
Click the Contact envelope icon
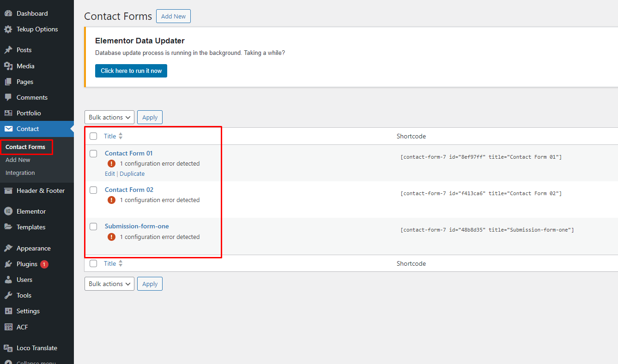[x=8, y=129]
